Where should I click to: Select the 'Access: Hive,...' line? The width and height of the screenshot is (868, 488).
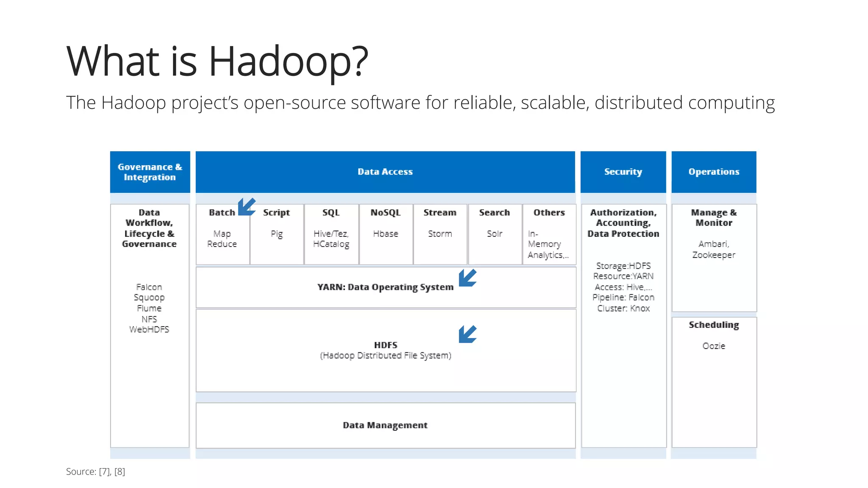pos(623,287)
